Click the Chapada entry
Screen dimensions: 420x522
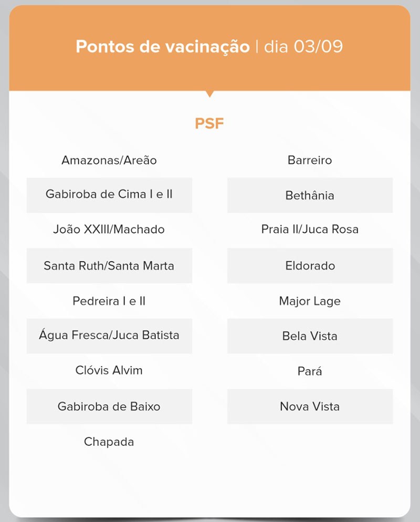(x=109, y=442)
